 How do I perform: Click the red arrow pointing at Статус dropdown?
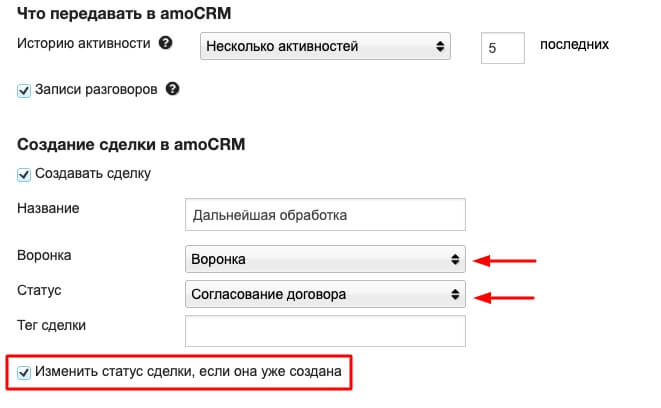(x=506, y=295)
